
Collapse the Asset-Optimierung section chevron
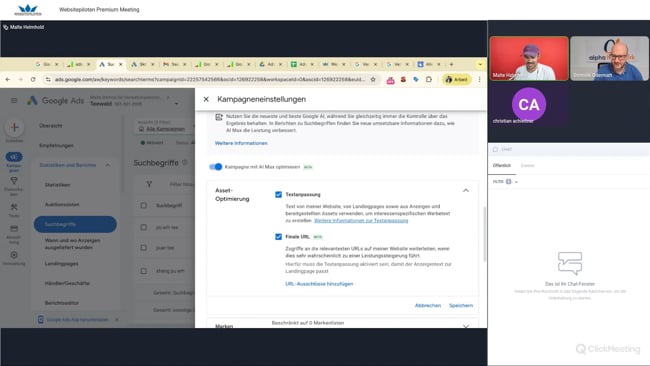466,191
